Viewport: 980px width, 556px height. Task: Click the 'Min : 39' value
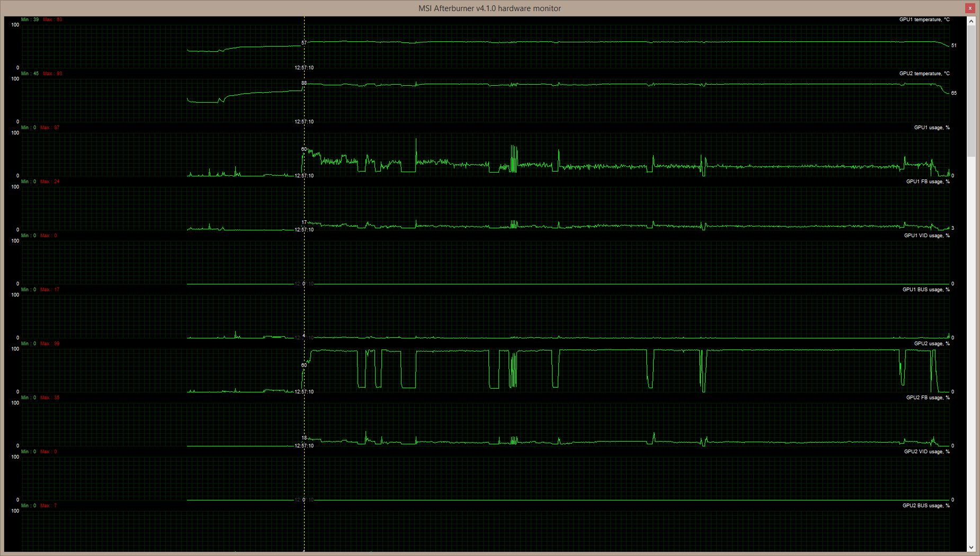click(x=30, y=20)
